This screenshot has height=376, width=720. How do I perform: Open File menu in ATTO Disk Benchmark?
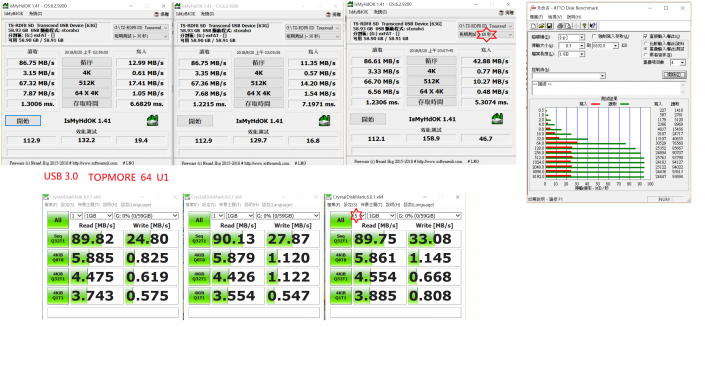click(x=536, y=17)
